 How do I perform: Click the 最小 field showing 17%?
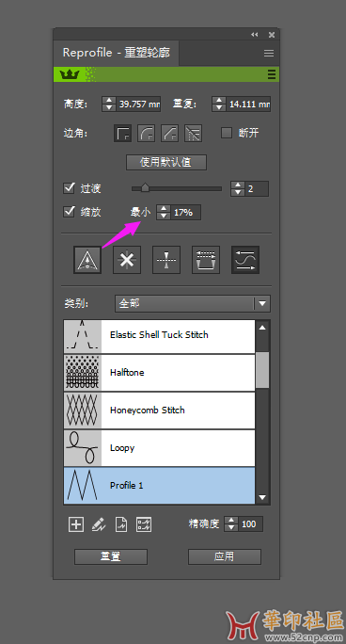pos(186,213)
